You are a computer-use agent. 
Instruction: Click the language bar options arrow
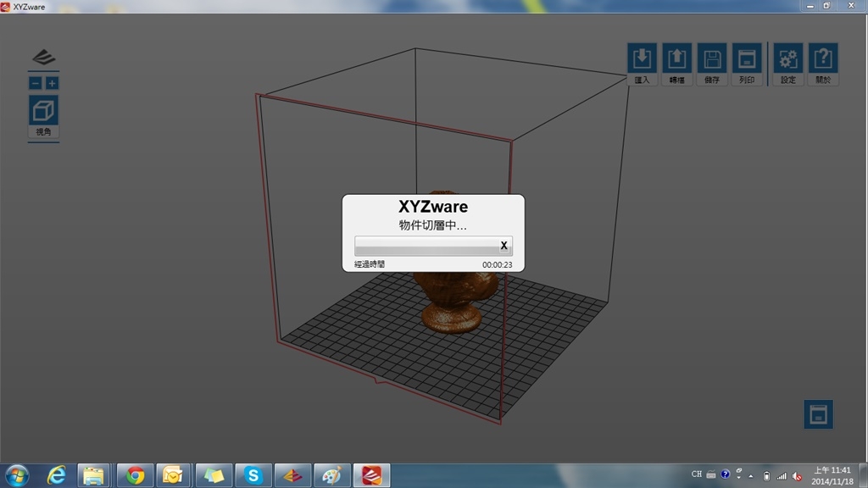pyautogui.click(x=739, y=477)
